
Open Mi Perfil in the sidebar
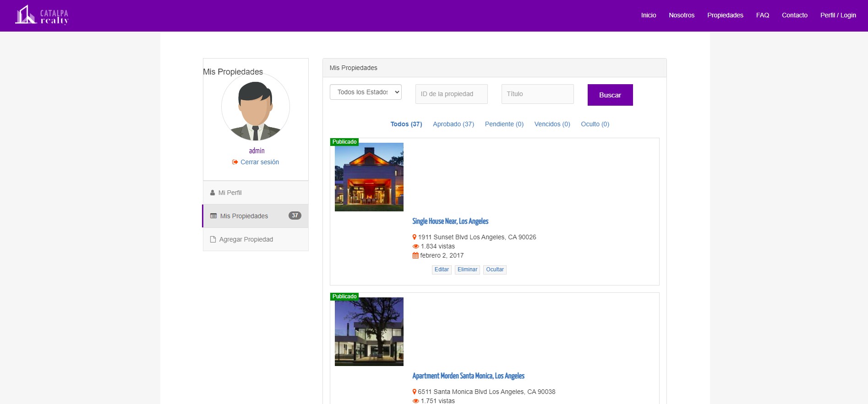[256, 193]
